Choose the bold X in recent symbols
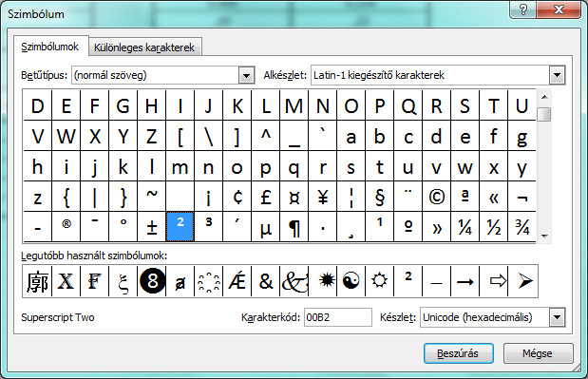The image size is (588, 379). pyautogui.click(x=66, y=281)
